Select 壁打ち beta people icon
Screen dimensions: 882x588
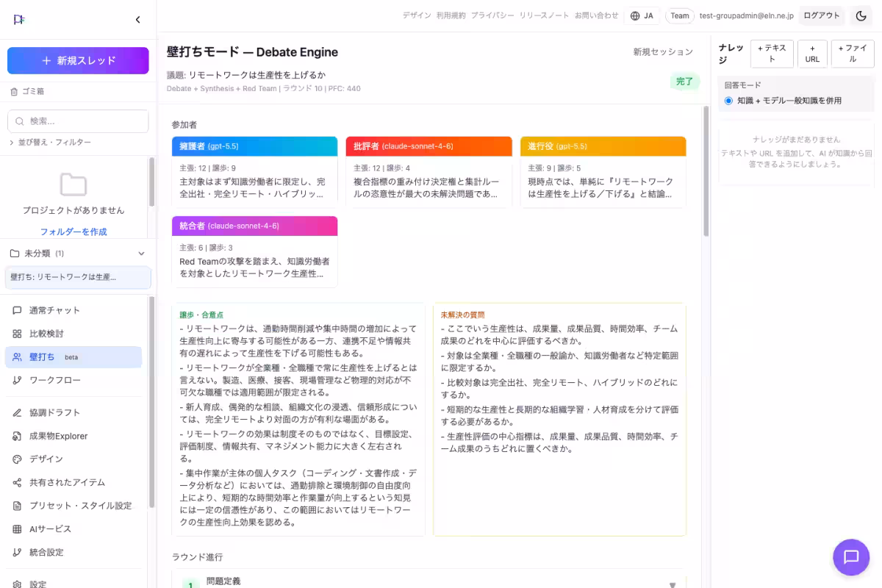17,357
